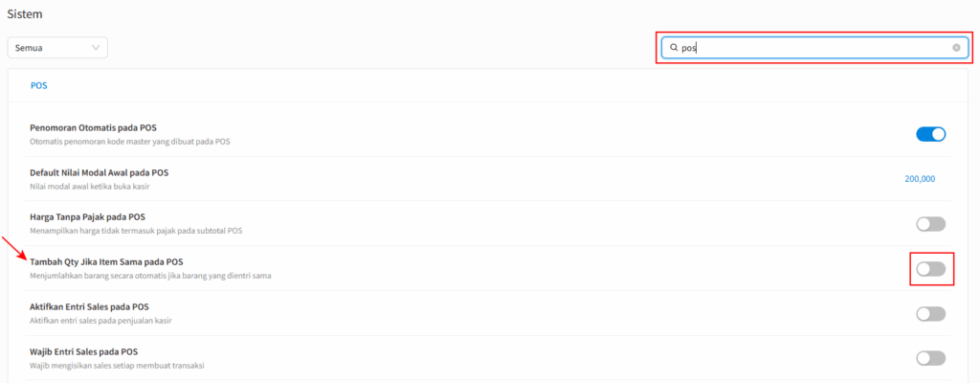Viewport: 980px width, 383px height.
Task: Click the search magnifier icon
Action: click(674, 48)
